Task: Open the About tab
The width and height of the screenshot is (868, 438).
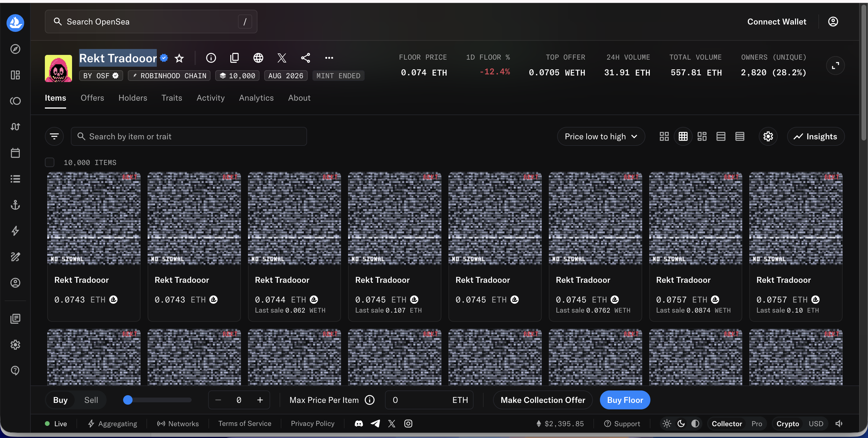Action: click(299, 98)
